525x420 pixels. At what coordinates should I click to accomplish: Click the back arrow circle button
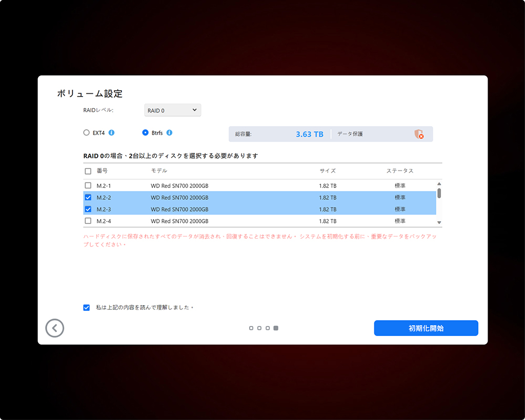pyautogui.click(x=54, y=328)
